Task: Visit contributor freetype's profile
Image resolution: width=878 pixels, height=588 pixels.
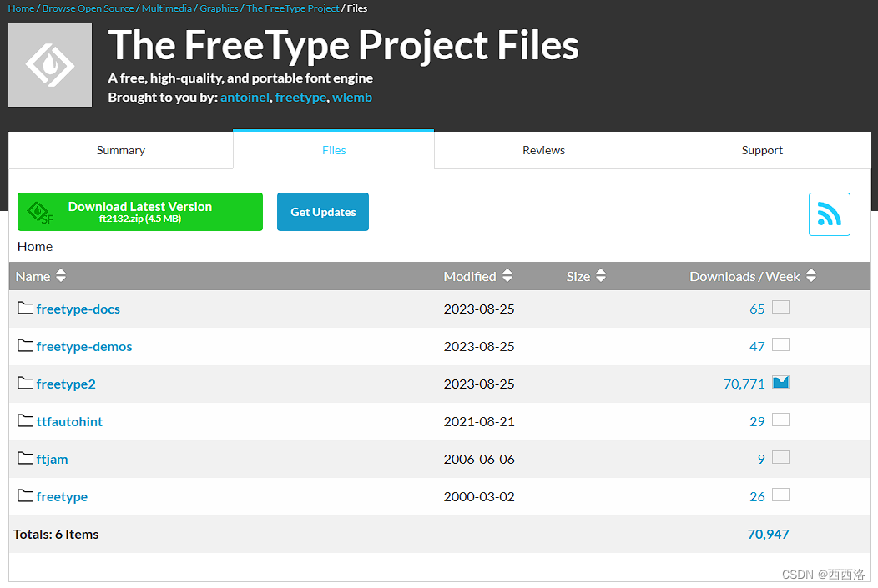Action: point(300,98)
